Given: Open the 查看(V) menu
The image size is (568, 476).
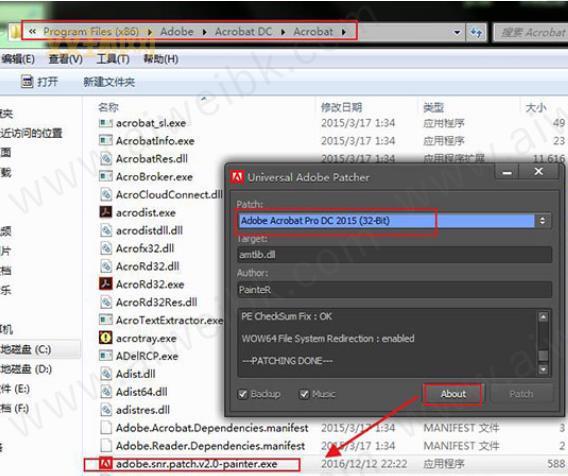Looking at the screenshot, I should click(x=66, y=59).
